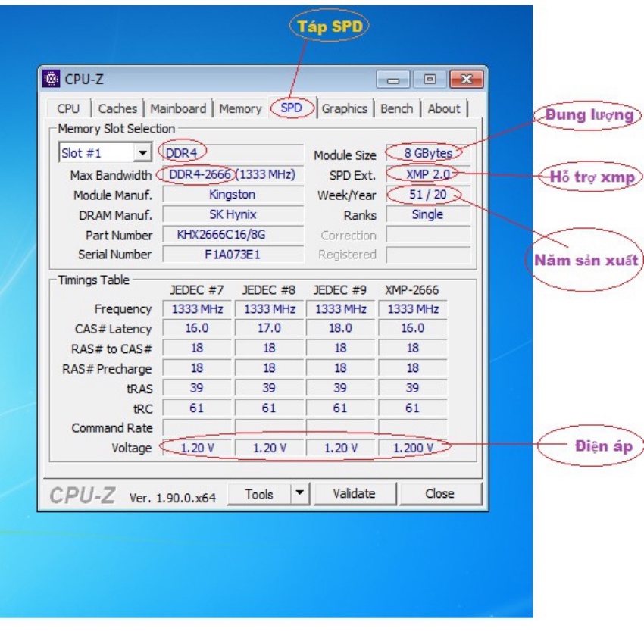The height and width of the screenshot is (644, 644).
Task: Click the JEDEC #7 column header
Action: tap(197, 290)
